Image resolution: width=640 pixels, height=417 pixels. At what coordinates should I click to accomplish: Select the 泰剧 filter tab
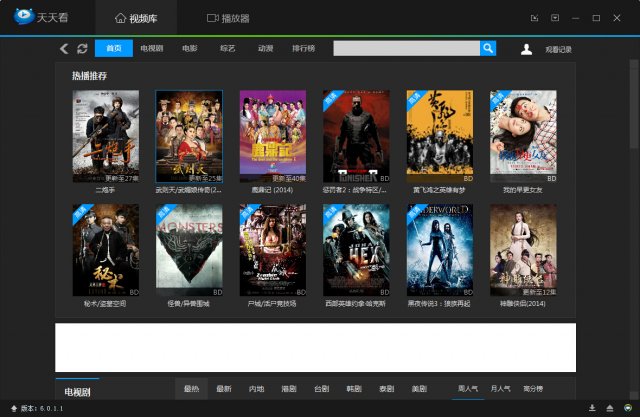(387, 388)
